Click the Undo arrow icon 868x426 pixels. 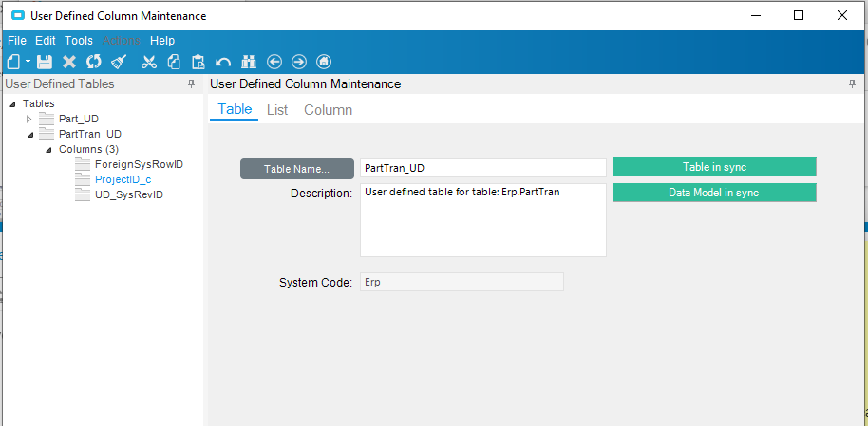click(223, 62)
